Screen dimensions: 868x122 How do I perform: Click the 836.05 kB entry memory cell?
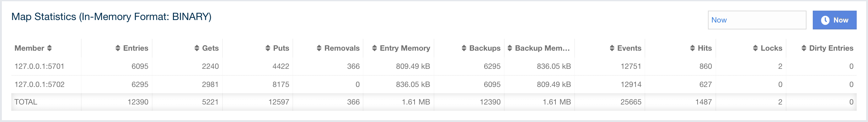413,84
